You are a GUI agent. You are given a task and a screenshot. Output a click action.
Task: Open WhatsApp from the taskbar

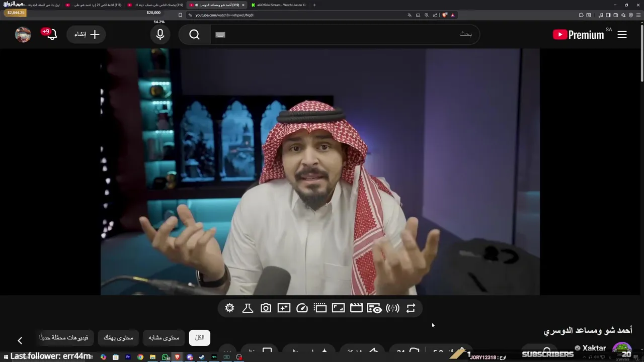point(165,357)
